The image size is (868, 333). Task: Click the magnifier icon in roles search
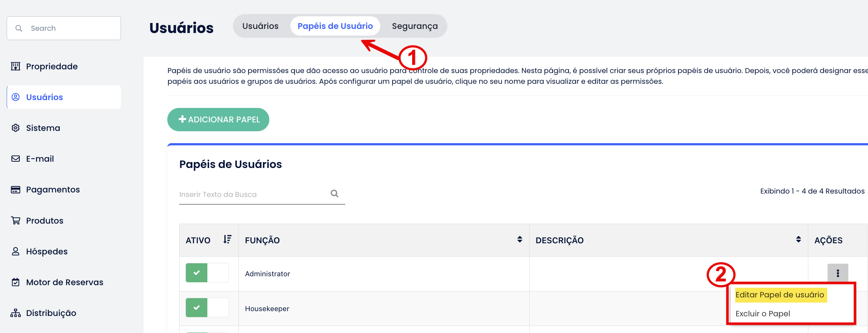tap(334, 194)
